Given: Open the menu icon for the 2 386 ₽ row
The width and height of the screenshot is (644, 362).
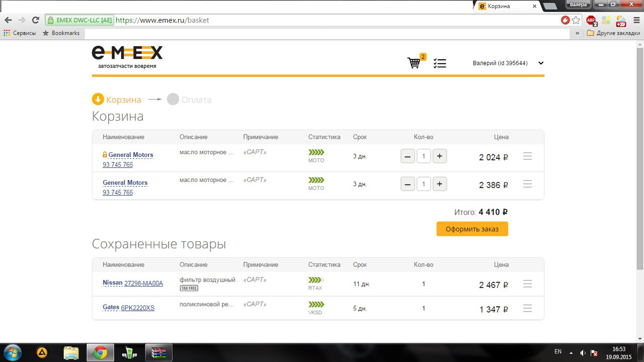Looking at the screenshot, I should tap(527, 184).
